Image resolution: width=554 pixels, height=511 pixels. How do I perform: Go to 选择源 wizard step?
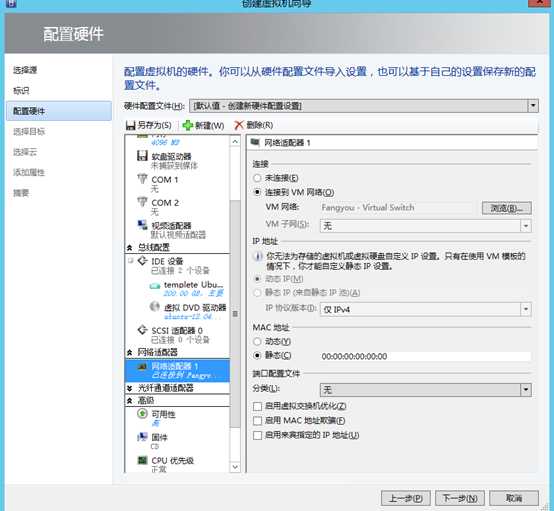[x=25, y=70]
